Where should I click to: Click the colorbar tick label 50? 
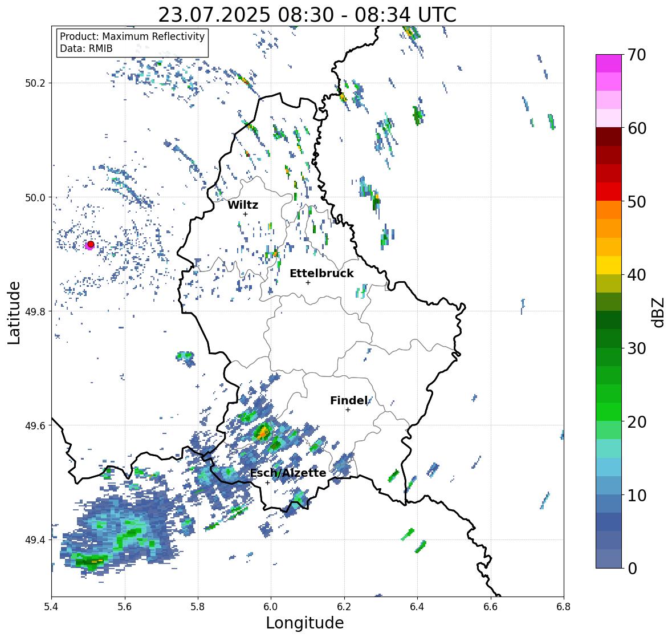click(637, 201)
